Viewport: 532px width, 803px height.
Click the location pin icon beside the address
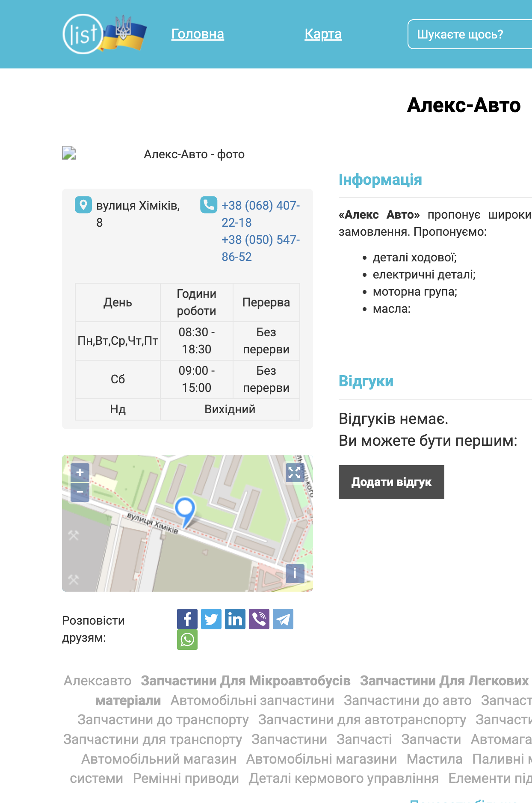83,205
